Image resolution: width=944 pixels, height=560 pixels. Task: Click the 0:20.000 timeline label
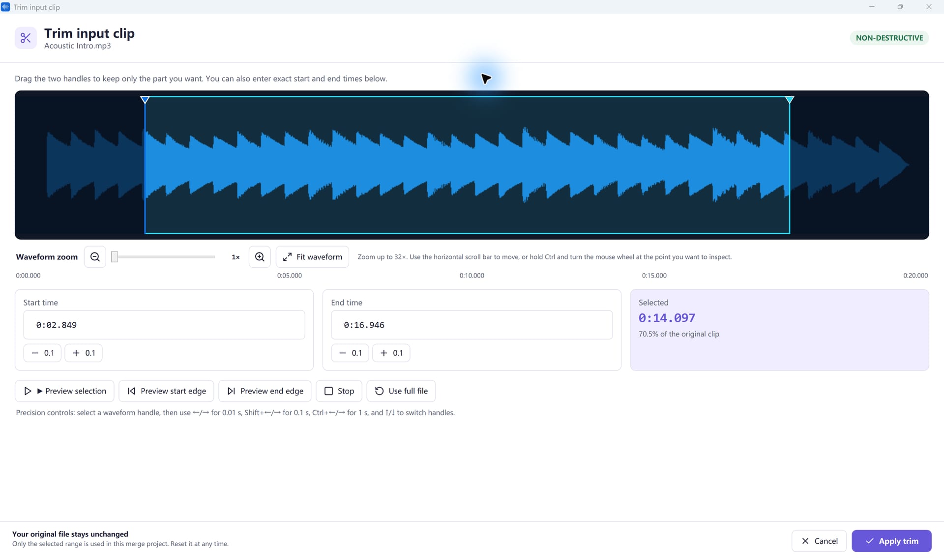915,276
